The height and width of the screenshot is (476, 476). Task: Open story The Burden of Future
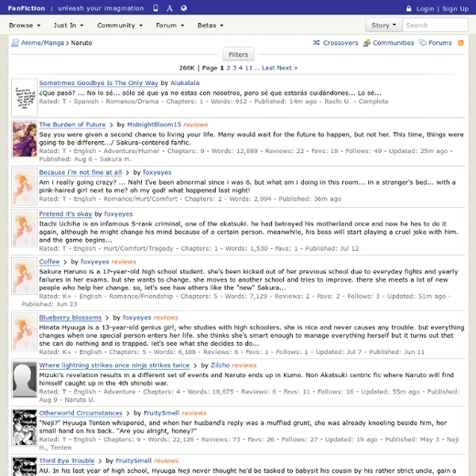coord(72,125)
